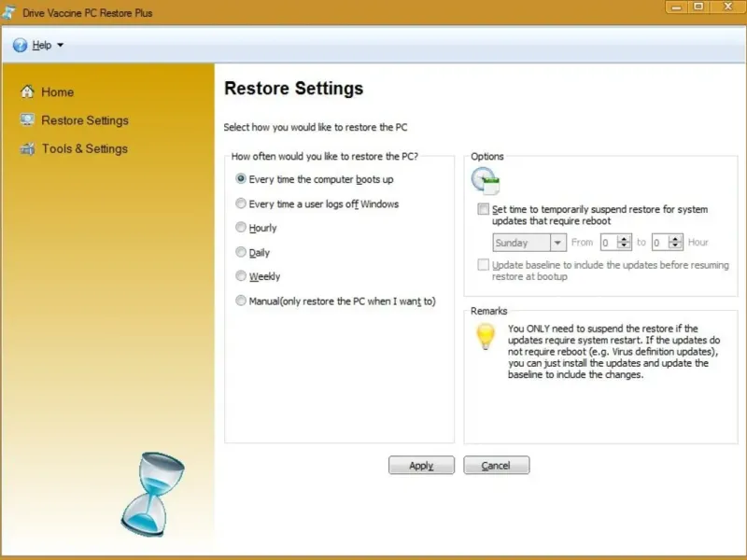747x560 pixels.
Task: Go to the Home page
Action: 57,91
